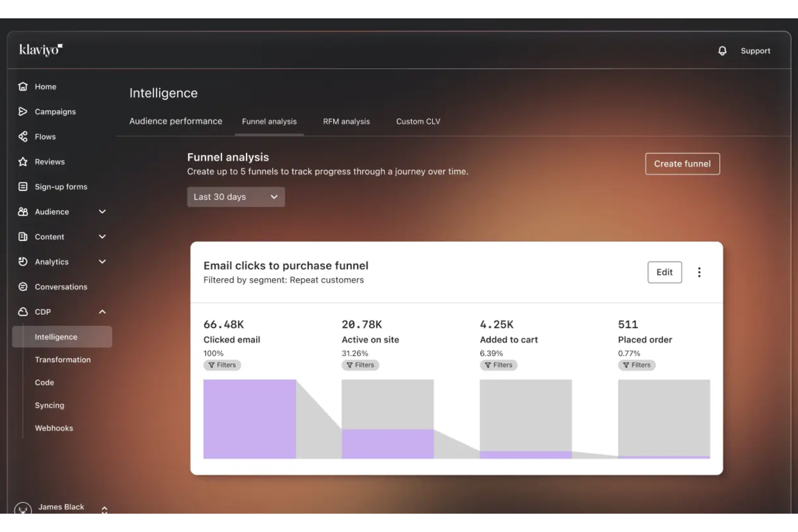This screenshot has height=532, width=798.
Task: Click the Conversations chat icon
Action: point(23,286)
